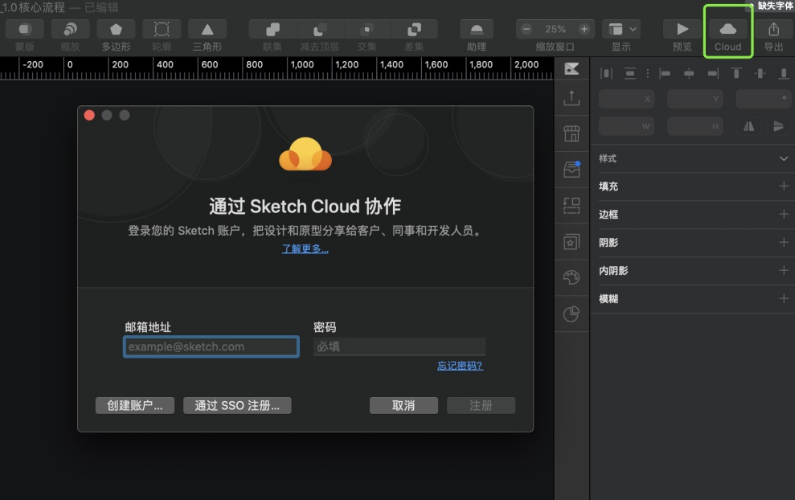Open the starred symbol library icon

pos(572,242)
